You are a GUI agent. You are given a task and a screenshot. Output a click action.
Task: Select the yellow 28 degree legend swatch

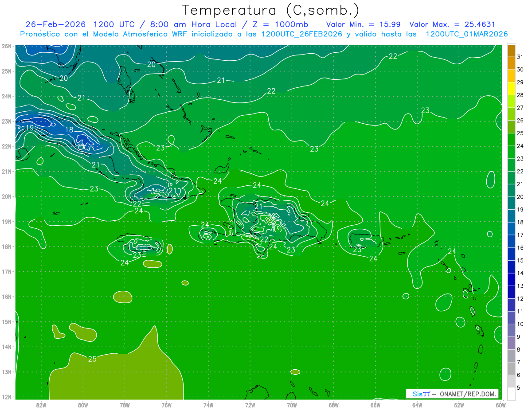511,89
